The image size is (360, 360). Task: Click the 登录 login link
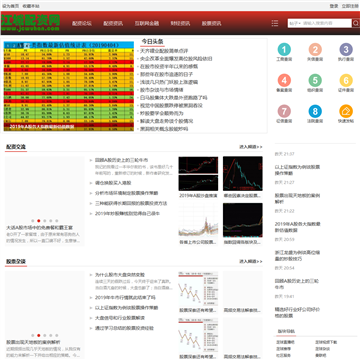(334, 6)
